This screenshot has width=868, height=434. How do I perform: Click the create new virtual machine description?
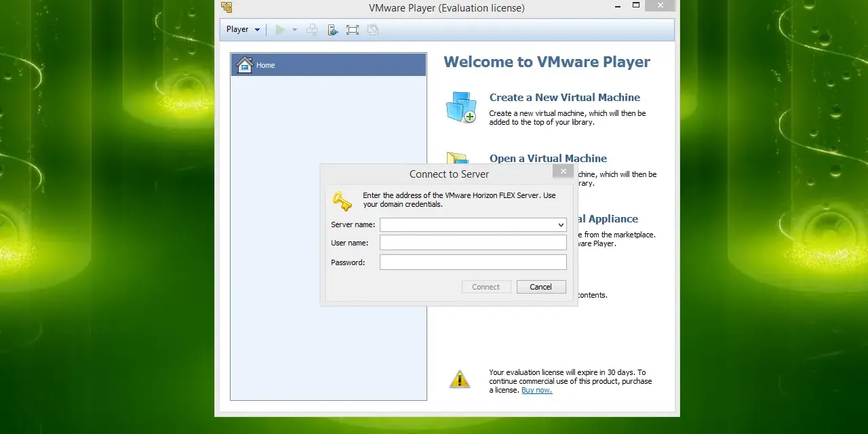coord(568,118)
